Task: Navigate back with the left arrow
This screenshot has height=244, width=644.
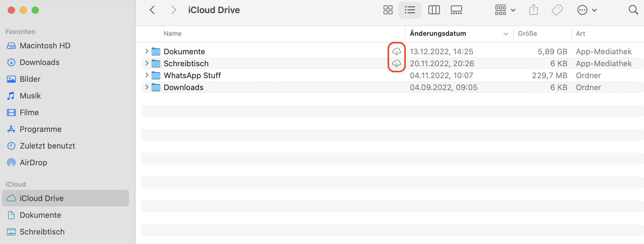Action: (152, 10)
